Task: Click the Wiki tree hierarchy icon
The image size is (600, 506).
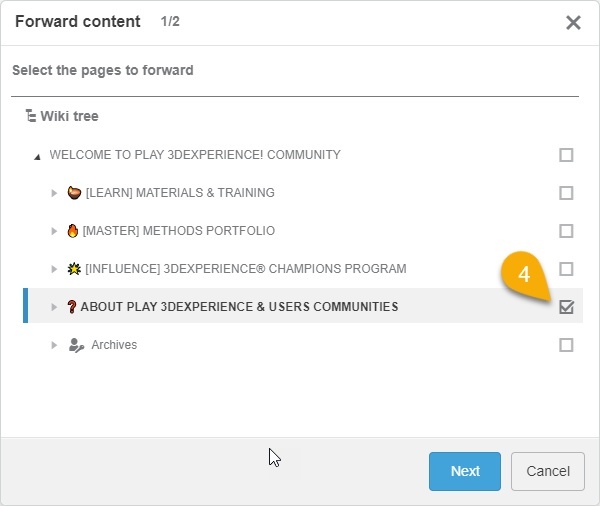Action: tap(31, 116)
